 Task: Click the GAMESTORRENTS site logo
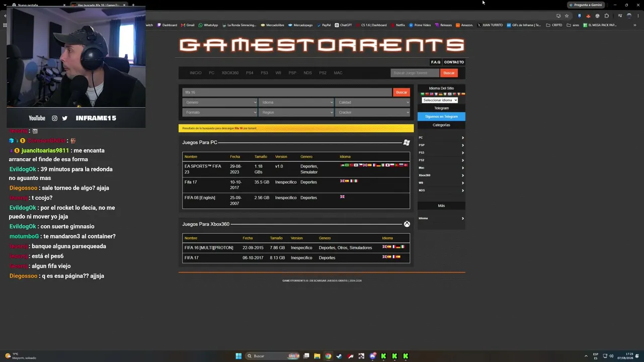pyautogui.click(x=322, y=45)
